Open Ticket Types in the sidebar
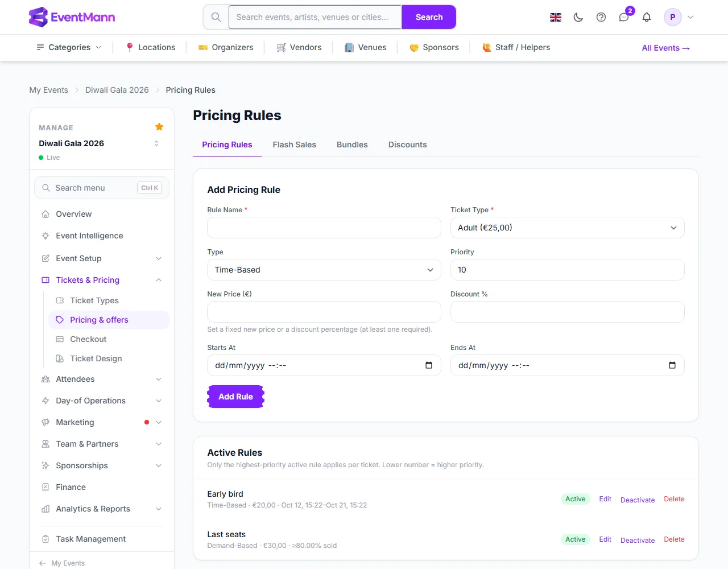728x569 pixels. pyautogui.click(x=109, y=300)
